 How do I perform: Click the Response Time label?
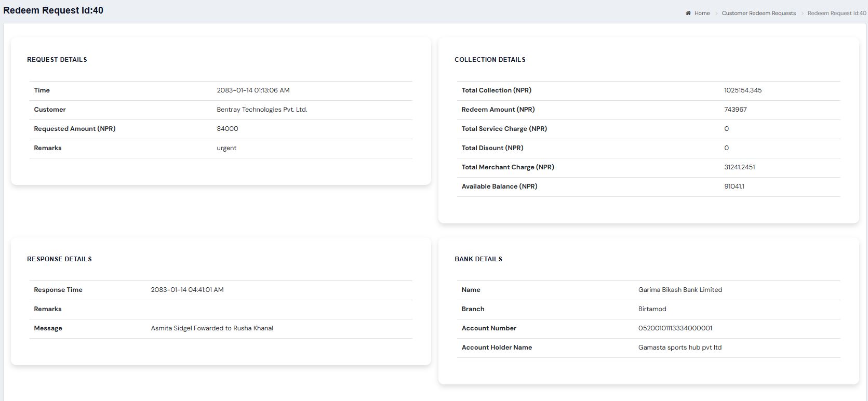[58, 290]
